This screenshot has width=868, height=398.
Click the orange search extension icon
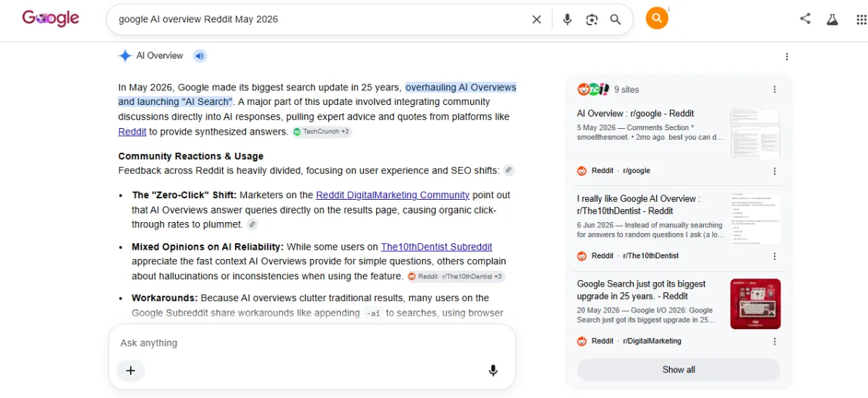[657, 18]
